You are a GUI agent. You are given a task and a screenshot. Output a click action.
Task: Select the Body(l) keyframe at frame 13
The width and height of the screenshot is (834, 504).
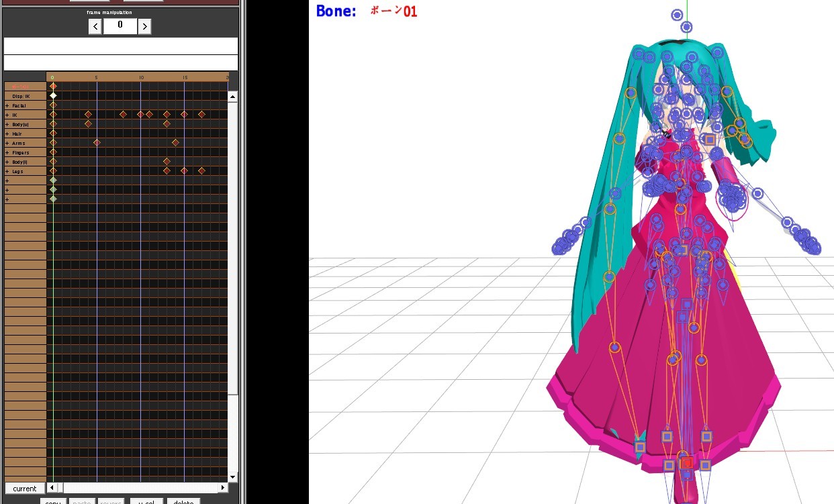coord(167,162)
